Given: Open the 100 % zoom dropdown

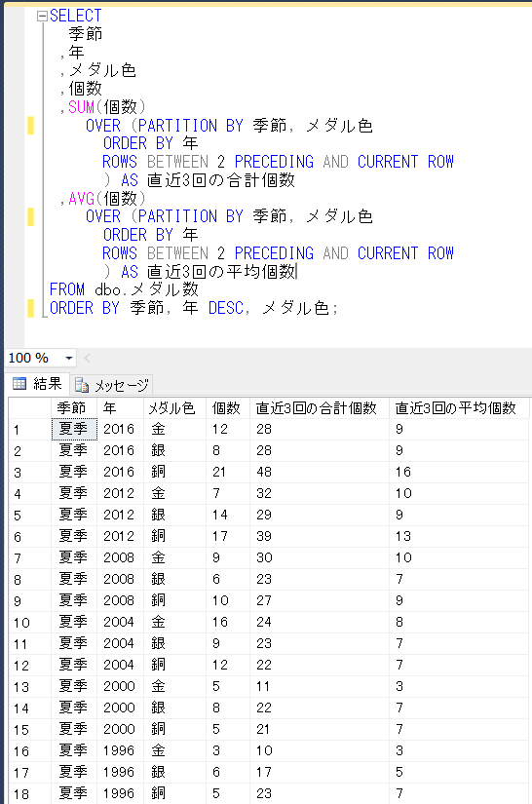Looking at the screenshot, I should pyautogui.click(x=68, y=358).
